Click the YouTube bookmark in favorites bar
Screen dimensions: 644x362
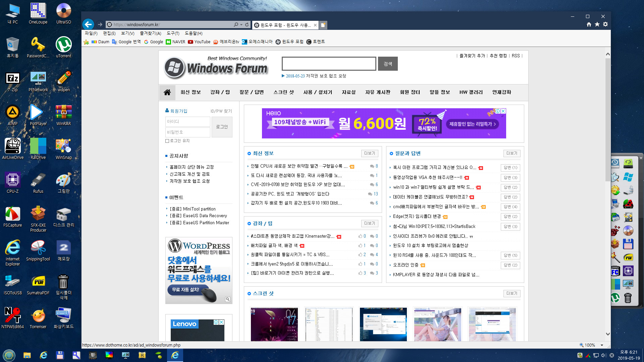(x=199, y=42)
